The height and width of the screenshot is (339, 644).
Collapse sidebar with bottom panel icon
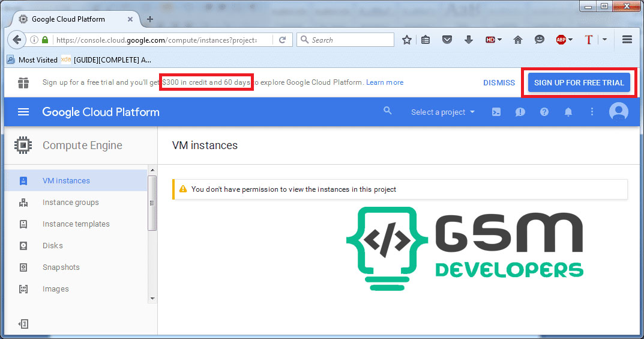[23, 324]
